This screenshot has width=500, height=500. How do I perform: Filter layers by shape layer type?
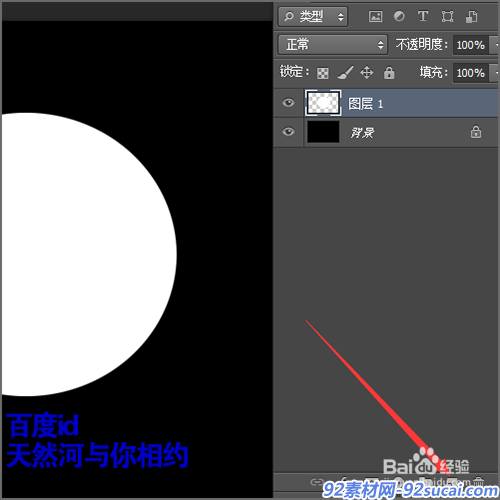point(447,16)
